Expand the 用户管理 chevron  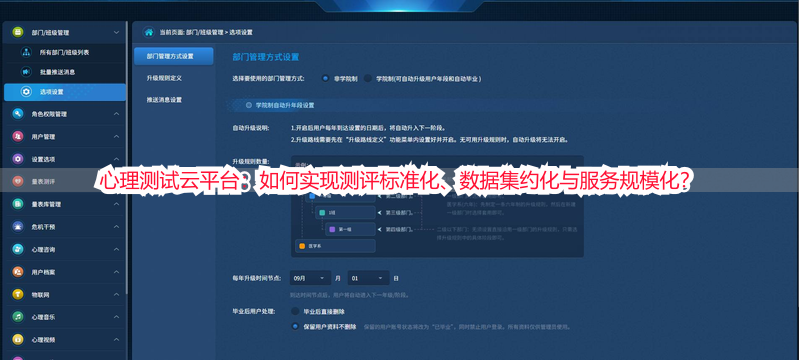coord(116,137)
